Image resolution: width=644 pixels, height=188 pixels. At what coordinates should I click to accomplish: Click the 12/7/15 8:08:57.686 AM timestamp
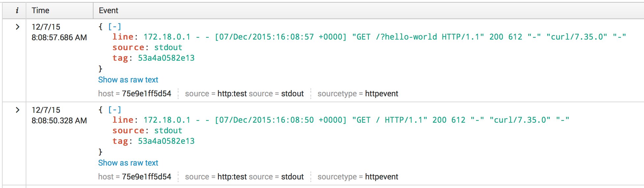point(59,32)
